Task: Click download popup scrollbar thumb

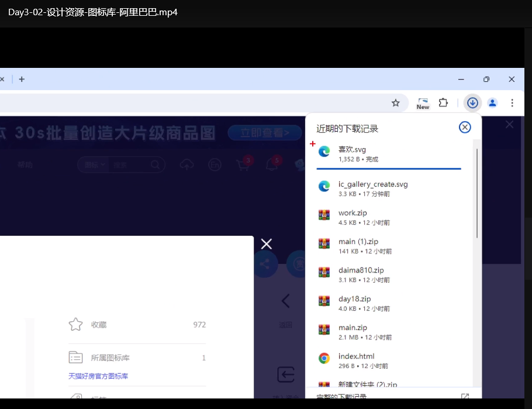Action: [x=476, y=193]
